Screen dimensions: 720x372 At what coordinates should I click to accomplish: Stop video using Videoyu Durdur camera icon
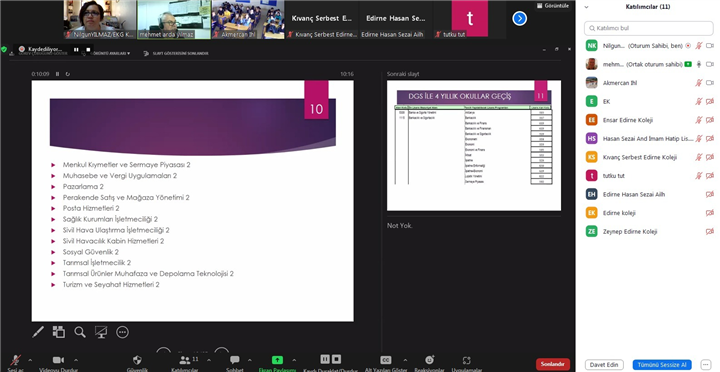coord(58,360)
